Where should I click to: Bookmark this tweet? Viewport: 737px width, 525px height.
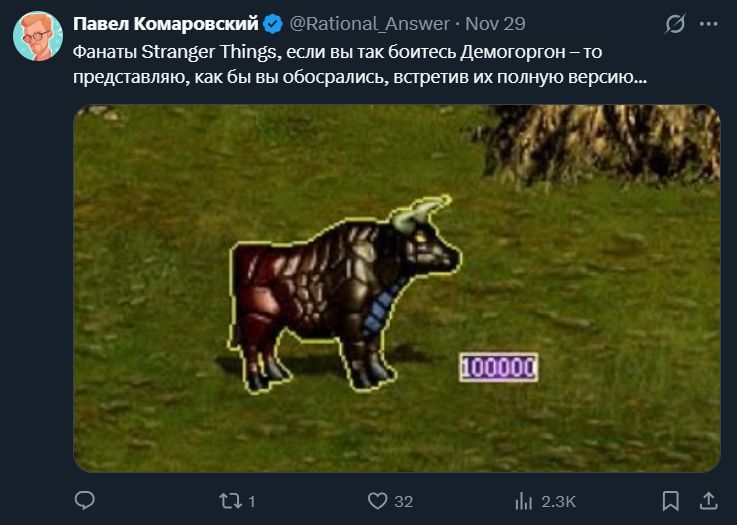671,501
